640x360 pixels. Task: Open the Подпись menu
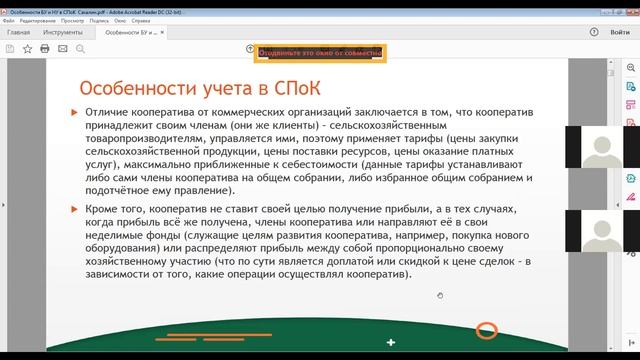(99, 21)
